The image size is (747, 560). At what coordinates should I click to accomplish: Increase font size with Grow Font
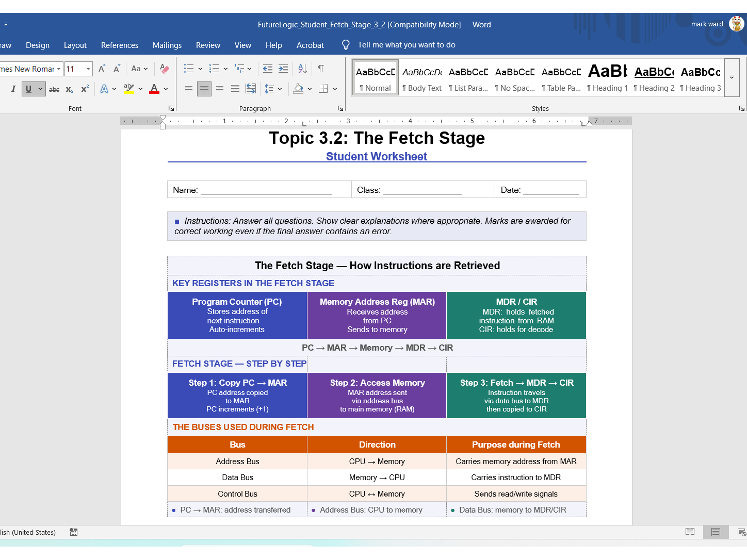pos(102,69)
